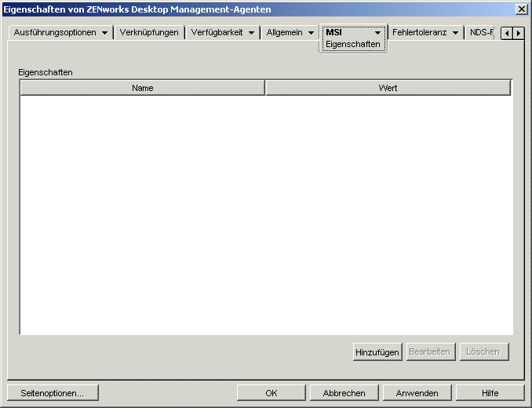The height and width of the screenshot is (408, 532).
Task: Click the Wert column header
Action: pyautogui.click(x=388, y=88)
